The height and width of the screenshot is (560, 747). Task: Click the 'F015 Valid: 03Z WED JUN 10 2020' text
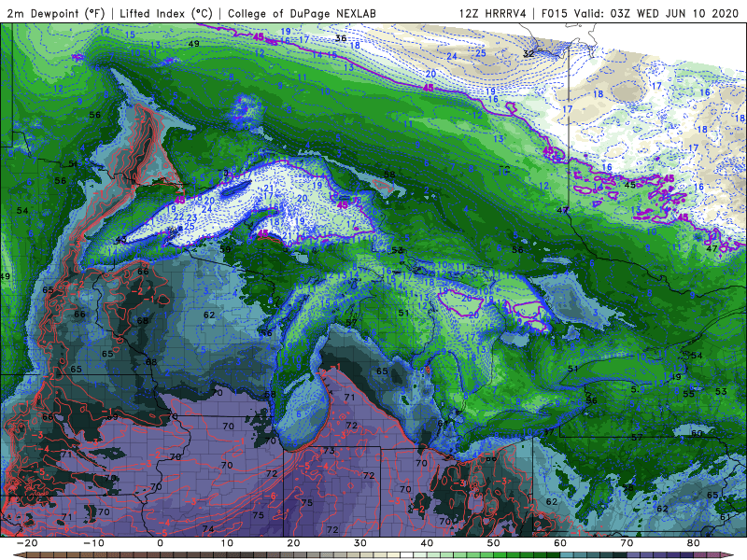640,13
